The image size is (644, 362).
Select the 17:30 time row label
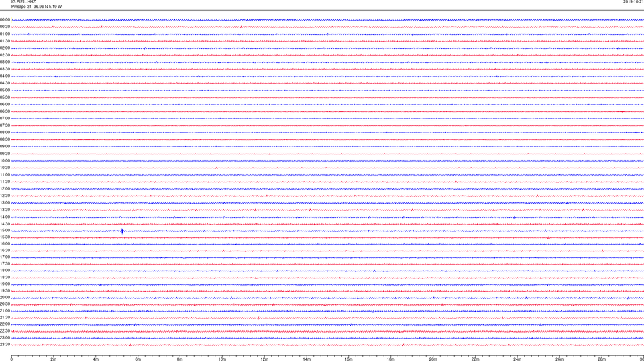click(x=5, y=264)
